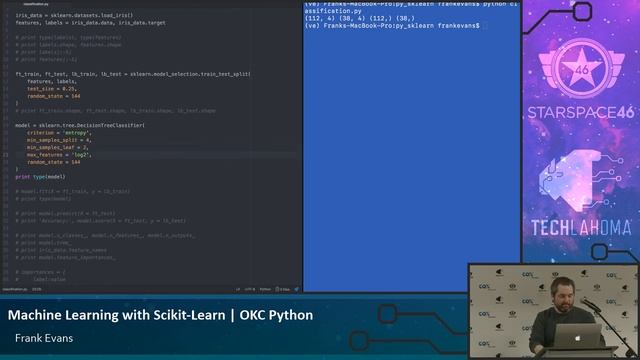Click the comment '# importances = {'

(x=40, y=272)
